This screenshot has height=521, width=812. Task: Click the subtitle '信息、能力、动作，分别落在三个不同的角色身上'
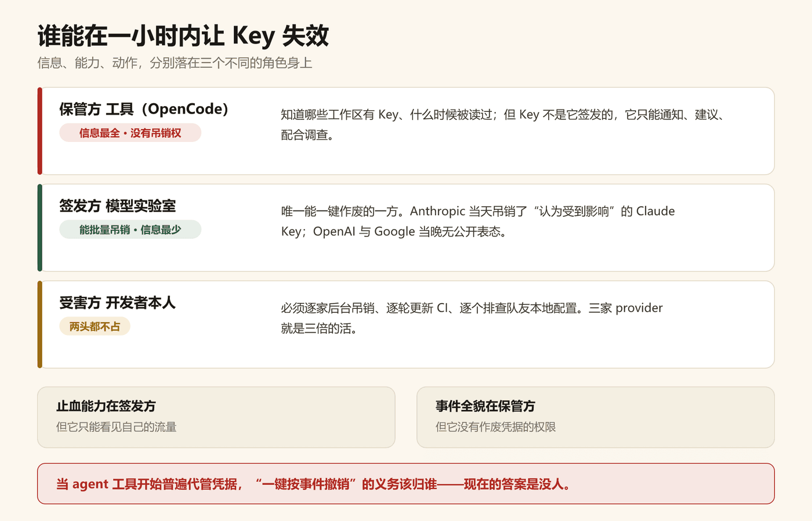pyautogui.click(x=175, y=63)
